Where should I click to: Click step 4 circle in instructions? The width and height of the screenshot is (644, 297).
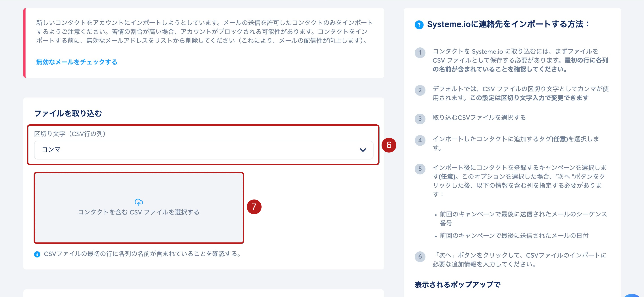pos(420,140)
